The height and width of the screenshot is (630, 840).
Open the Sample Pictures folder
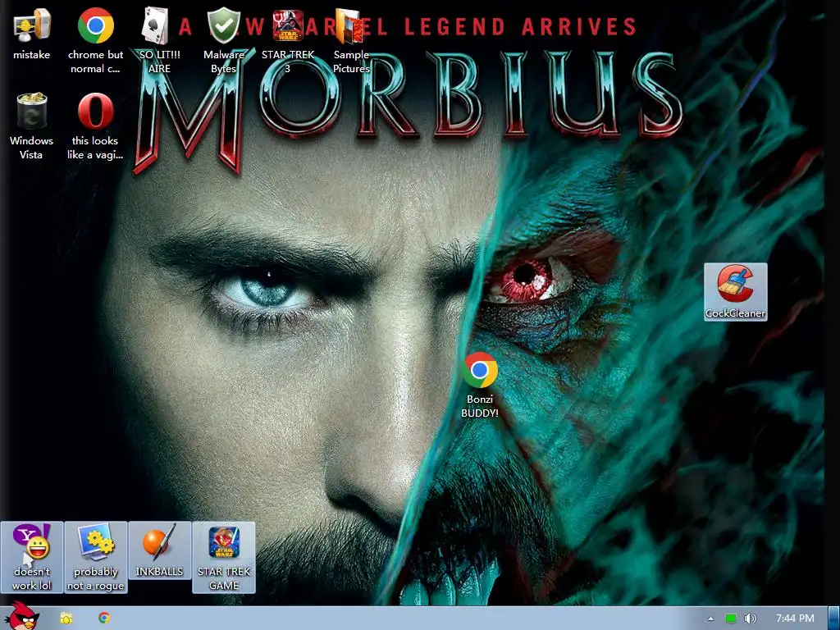[x=351, y=40]
